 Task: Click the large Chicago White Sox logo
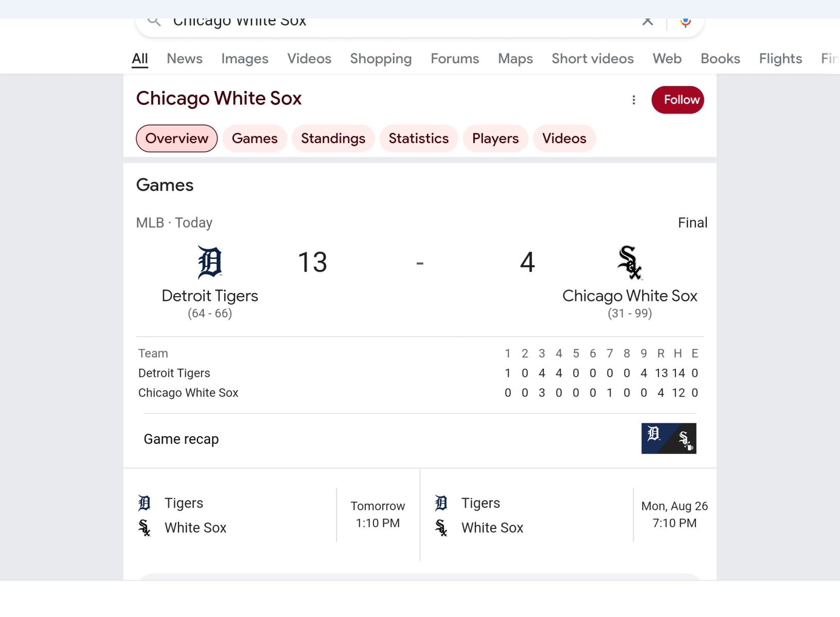click(630, 262)
